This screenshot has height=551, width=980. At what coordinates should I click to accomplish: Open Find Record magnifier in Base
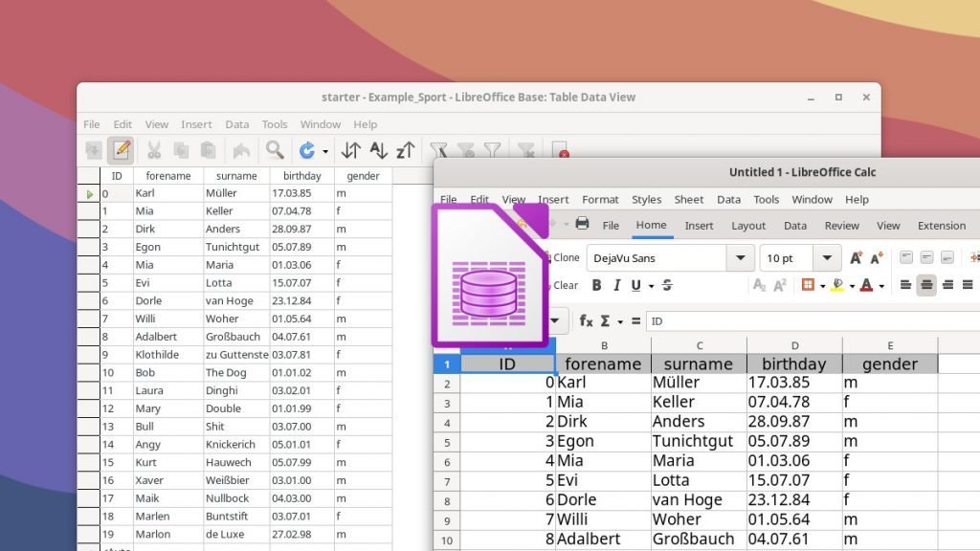pyautogui.click(x=275, y=150)
